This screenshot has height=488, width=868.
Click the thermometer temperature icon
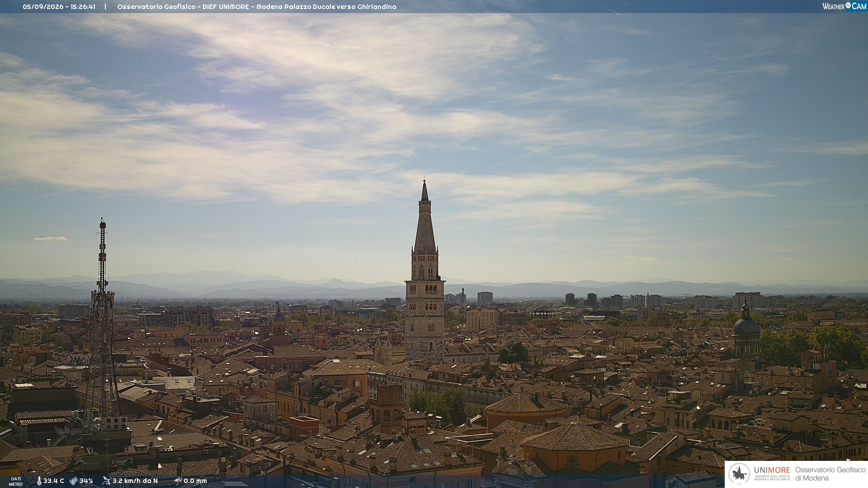pyautogui.click(x=39, y=481)
